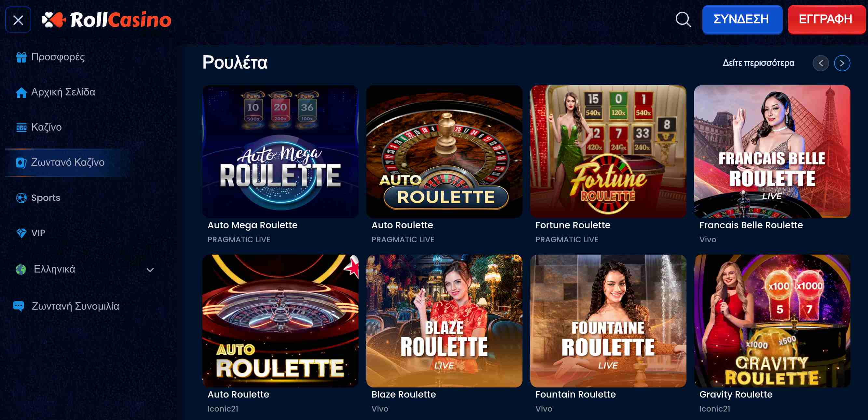Click the red ΕΓΓΡΑΦΗ register button
The height and width of the screenshot is (420, 868).
pos(826,19)
